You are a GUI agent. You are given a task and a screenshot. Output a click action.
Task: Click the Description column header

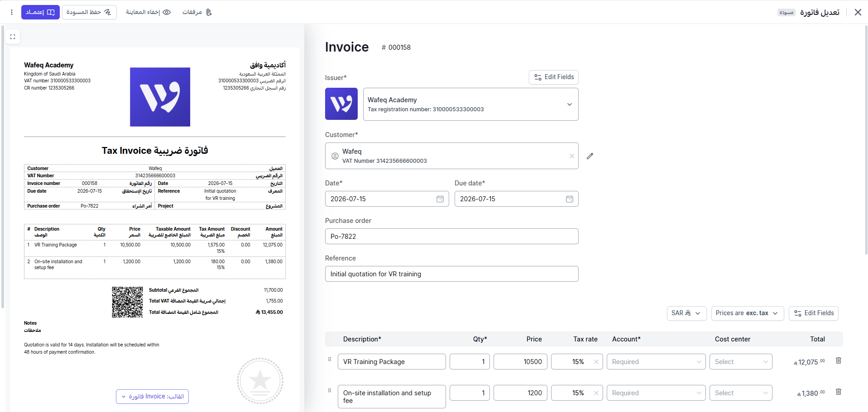[x=362, y=339]
